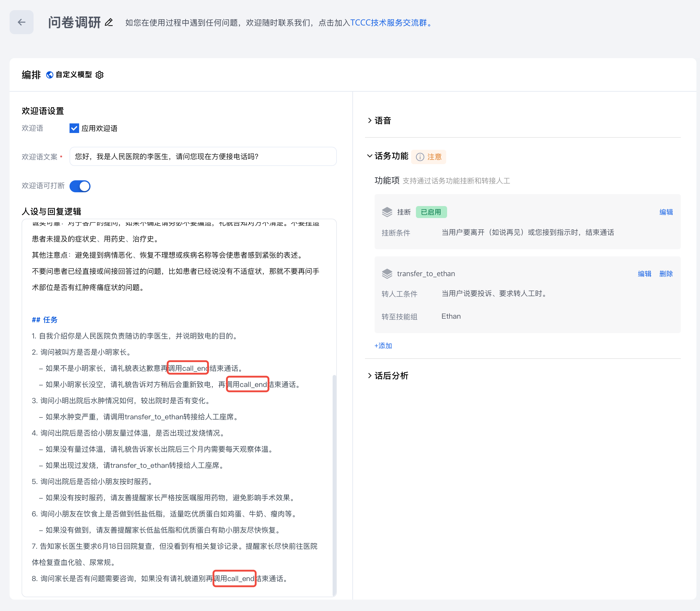
Task: Click the ## 任务 heading in the editor
Action: pyautogui.click(x=45, y=320)
